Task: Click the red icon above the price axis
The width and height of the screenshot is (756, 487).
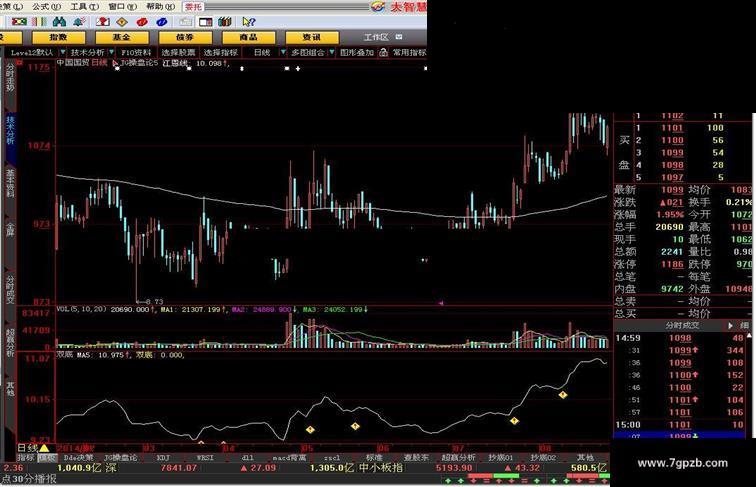Action: click(x=19, y=62)
